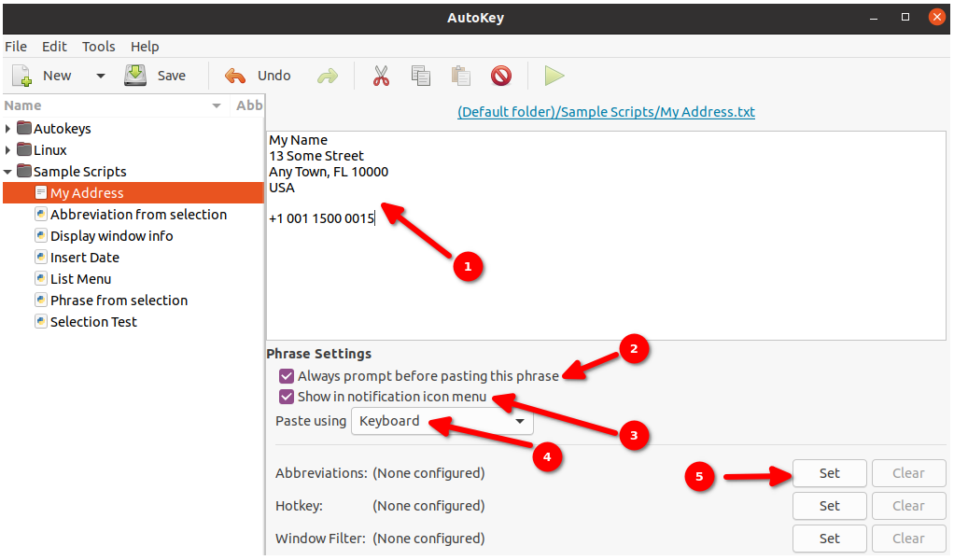Toggle Show in notification icon menu
954x560 pixels.
pos(286,397)
